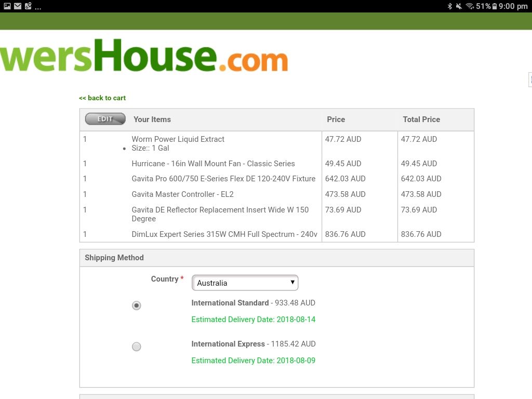532x399 pixels.
Task: Tap the Bluetooth status icon
Action: [x=449, y=6]
